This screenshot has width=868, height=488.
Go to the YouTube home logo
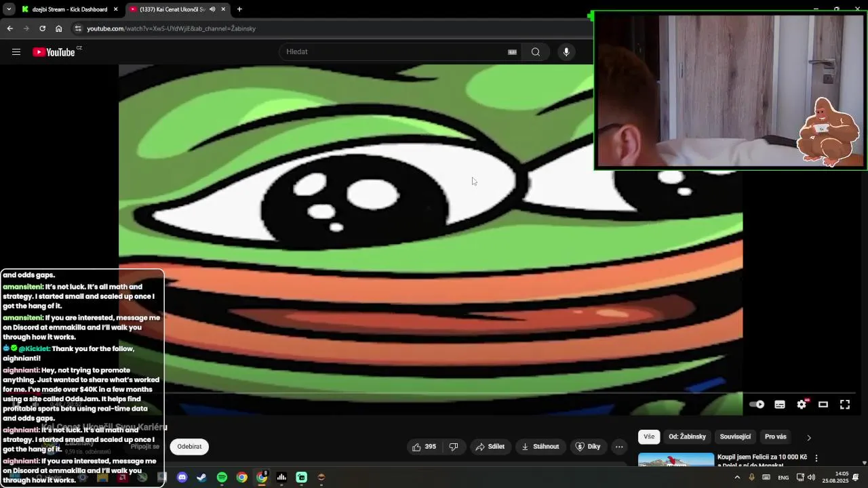point(54,52)
